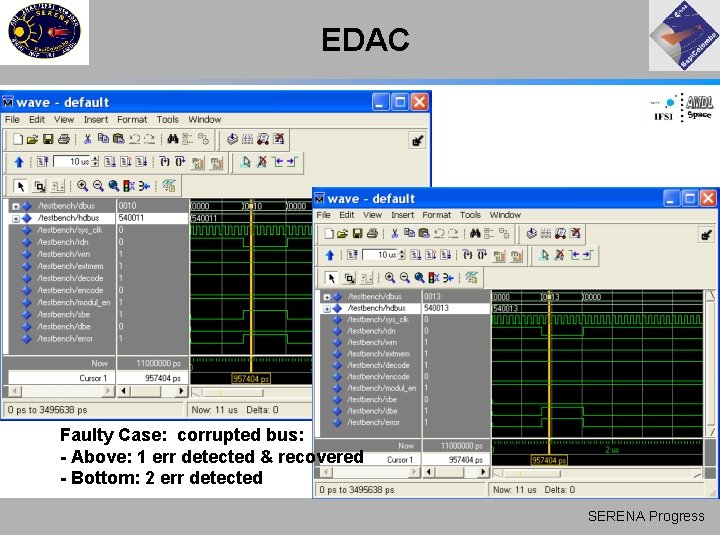This screenshot has width=720, height=540.
Task: Click run length field in front wave window
Action: tap(380, 255)
